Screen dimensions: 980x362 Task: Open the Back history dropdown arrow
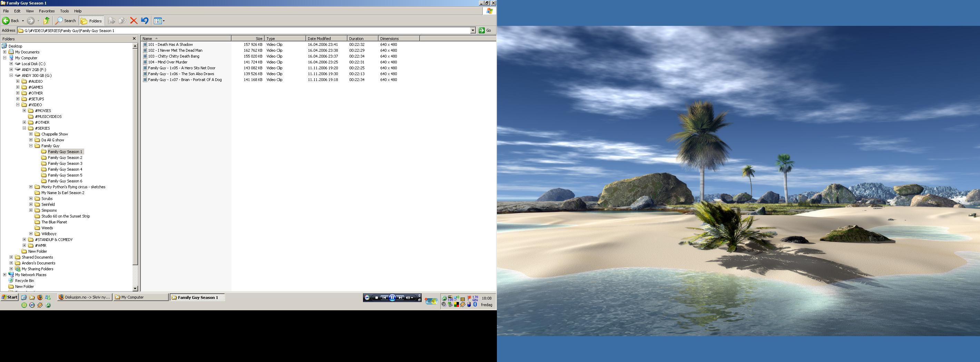tap(23, 21)
